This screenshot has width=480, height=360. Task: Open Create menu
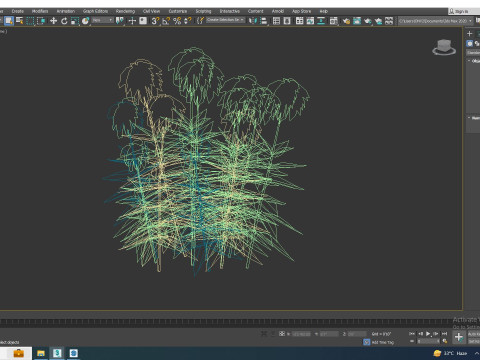click(18, 11)
